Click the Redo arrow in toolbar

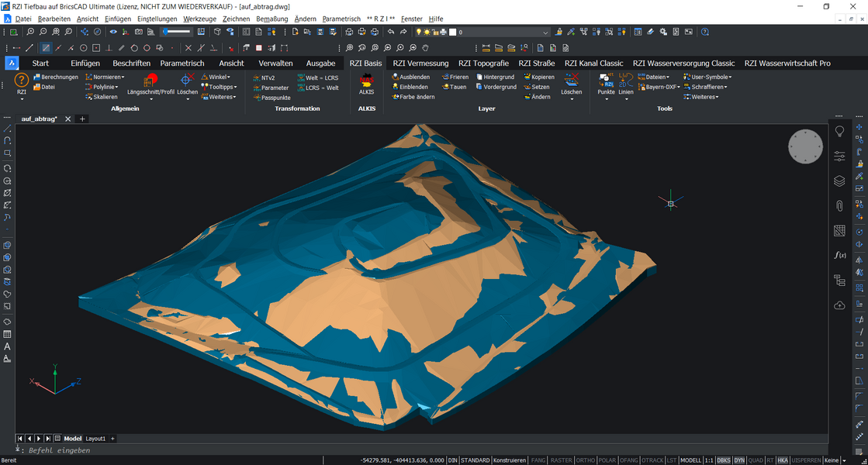(x=403, y=32)
